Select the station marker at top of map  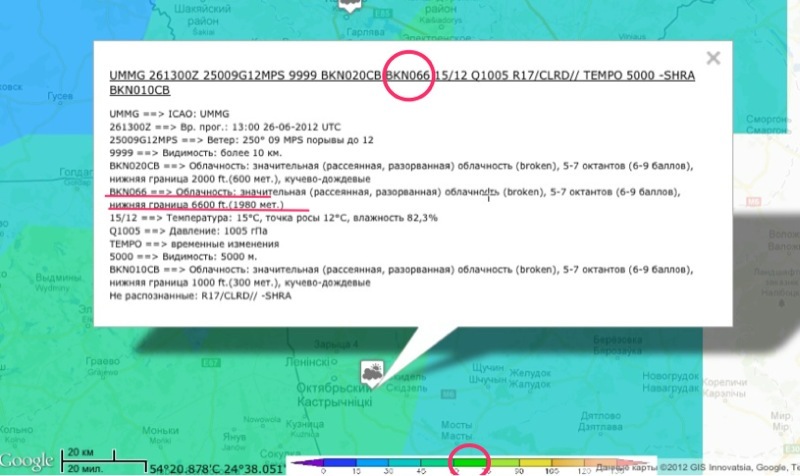coord(349,6)
